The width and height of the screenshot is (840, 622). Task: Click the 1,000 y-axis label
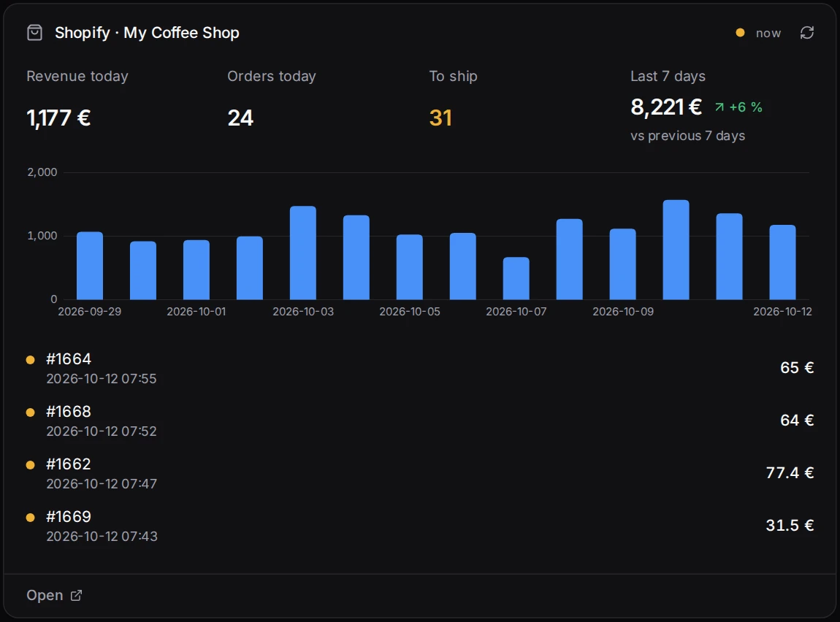pyautogui.click(x=42, y=236)
